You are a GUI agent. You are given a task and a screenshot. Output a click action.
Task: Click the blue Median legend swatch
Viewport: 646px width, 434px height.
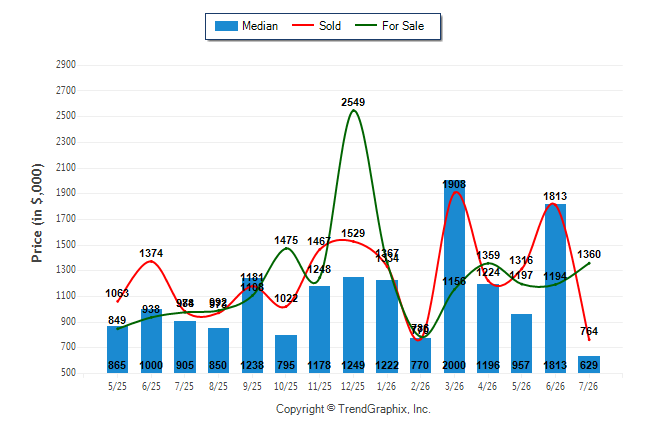[x=226, y=26]
